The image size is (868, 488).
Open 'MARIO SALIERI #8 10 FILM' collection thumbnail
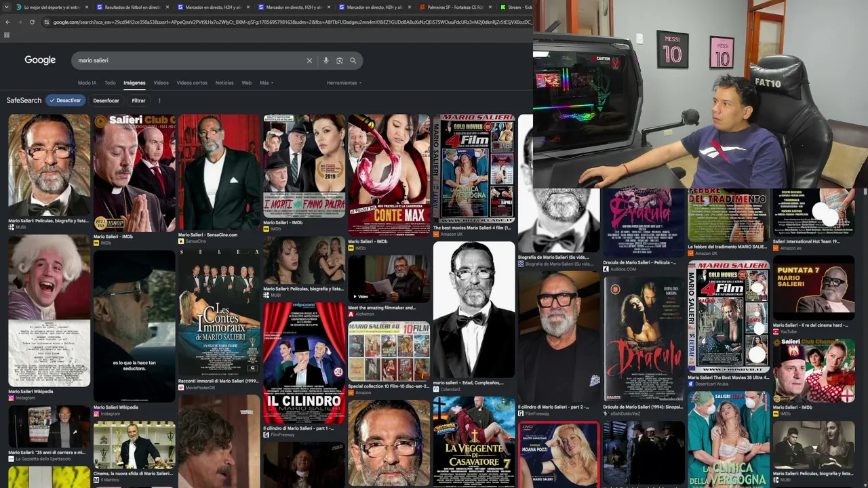coord(389,351)
